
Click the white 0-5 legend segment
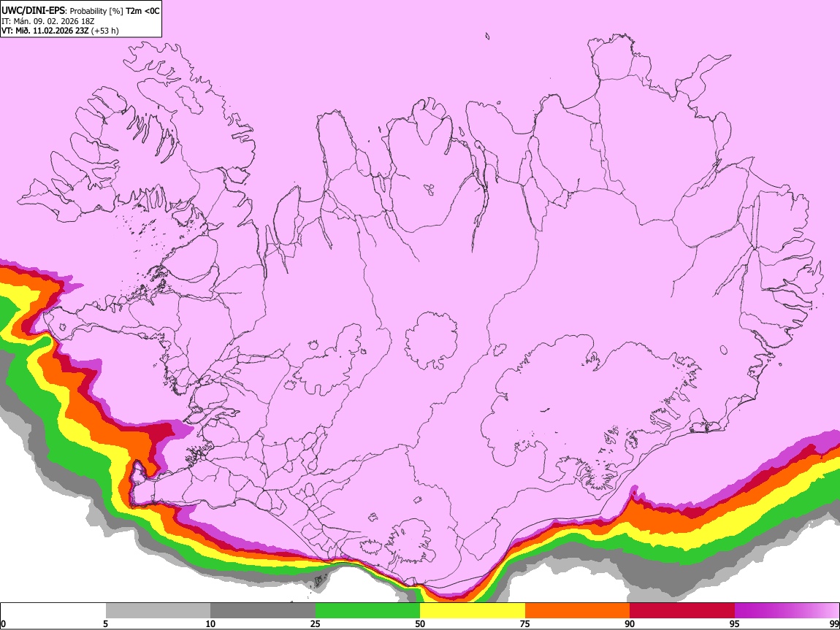coord(53,610)
